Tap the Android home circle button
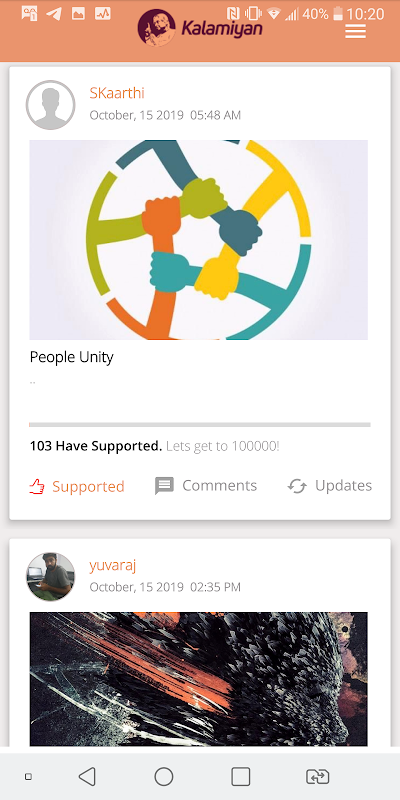The height and width of the screenshot is (800, 400). (x=164, y=777)
